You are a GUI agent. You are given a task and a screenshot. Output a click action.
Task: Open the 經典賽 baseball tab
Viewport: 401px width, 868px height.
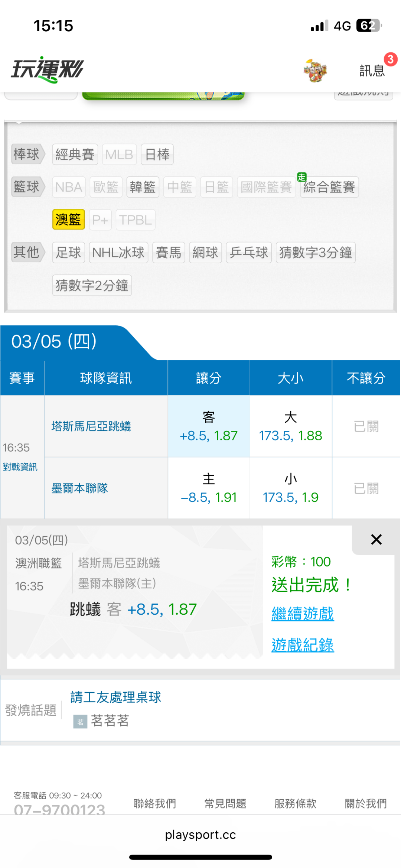coord(75,154)
